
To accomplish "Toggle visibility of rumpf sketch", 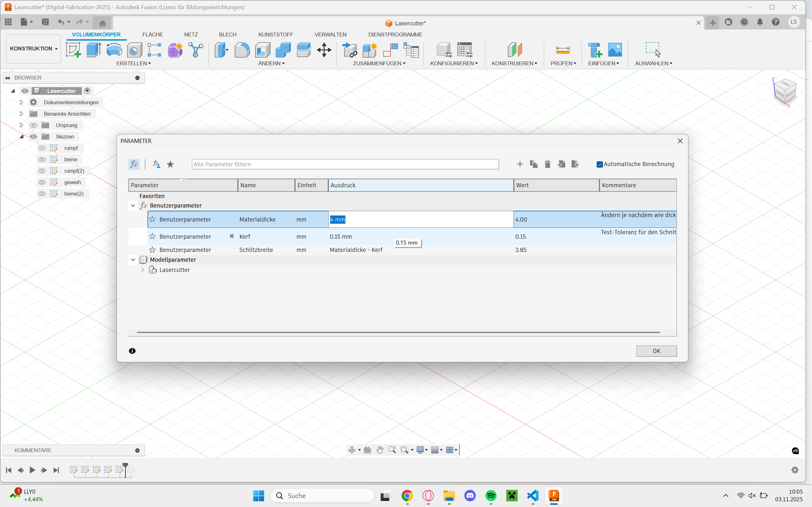I will pos(42,148).
